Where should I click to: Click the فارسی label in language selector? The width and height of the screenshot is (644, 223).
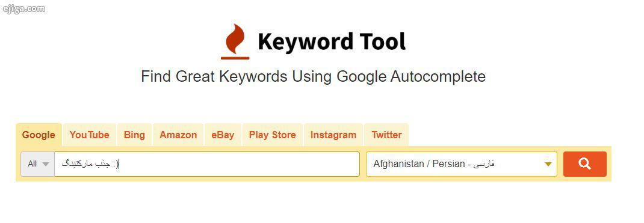click(484, 164)
